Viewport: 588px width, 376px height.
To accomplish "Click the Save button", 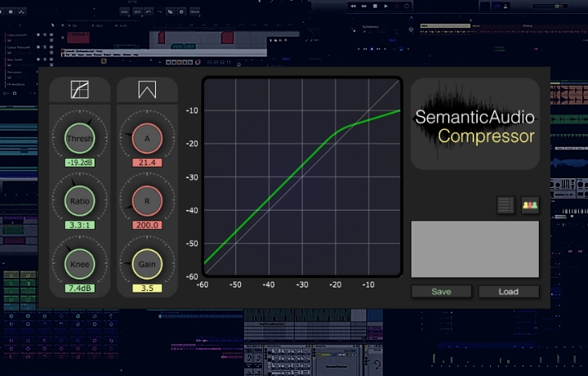I will point(441,292).
